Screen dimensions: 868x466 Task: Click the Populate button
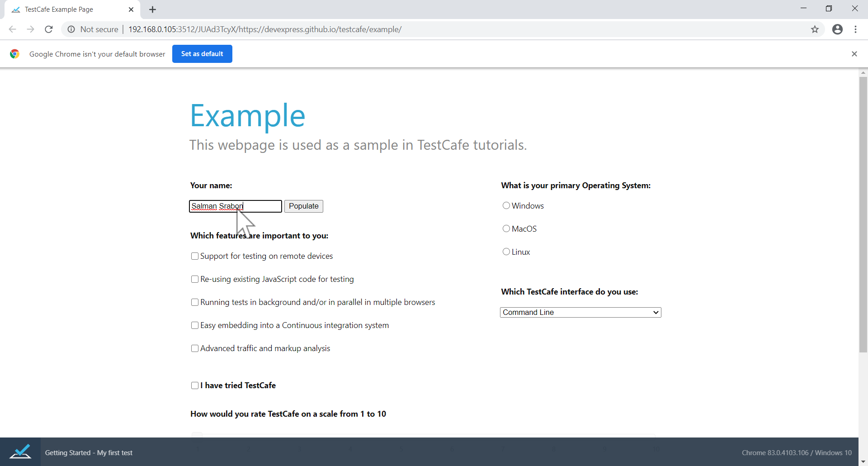[x=304, y=206]
